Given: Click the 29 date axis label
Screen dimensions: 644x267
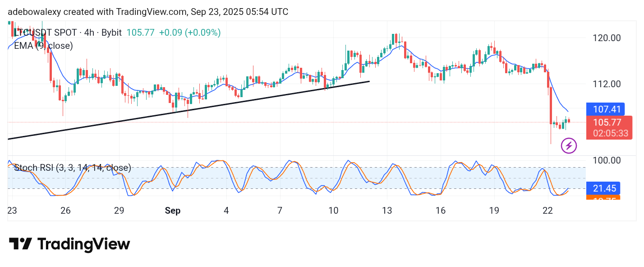Looking at the screenshot, I should pyautogui.click(x=119, y=211).
